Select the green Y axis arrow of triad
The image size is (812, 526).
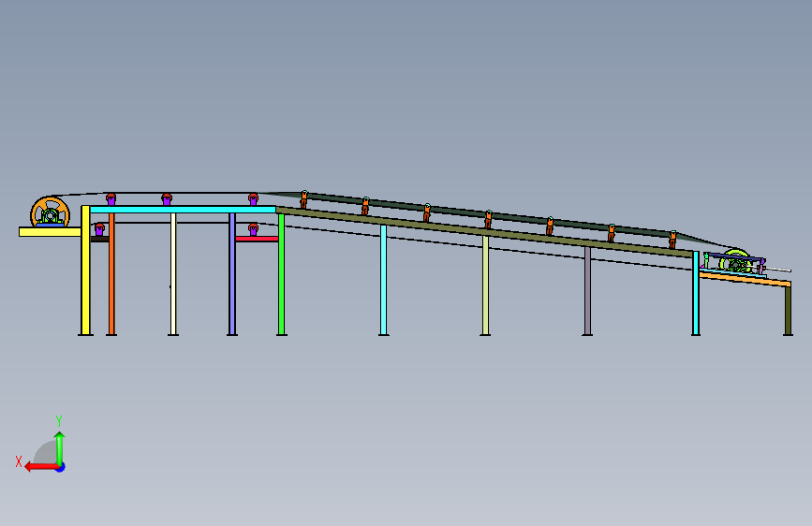[60, 448]
